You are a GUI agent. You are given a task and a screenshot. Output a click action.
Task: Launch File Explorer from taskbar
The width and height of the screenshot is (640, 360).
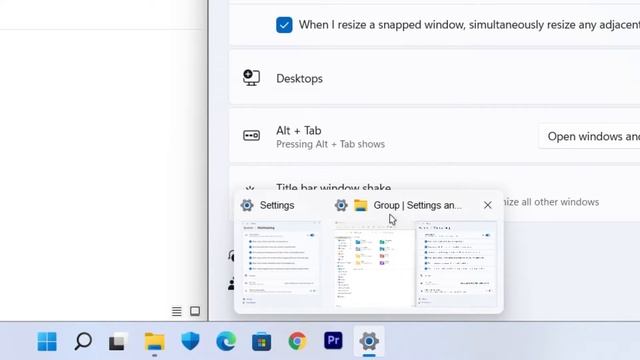click(154, 341)
